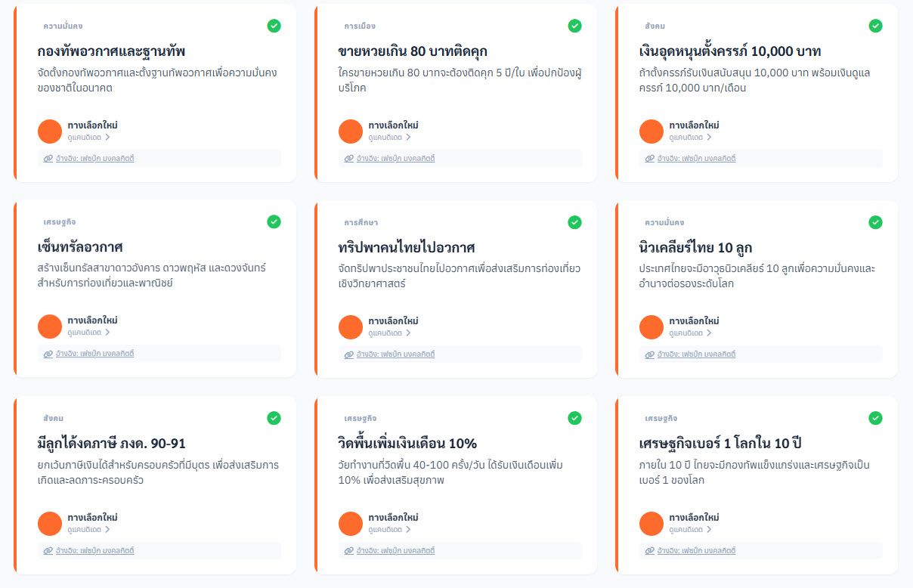Click ดูแคนดิเดต link on วิดพื้นเพิ่มเงินเดือน card

(x=385, y=529)
